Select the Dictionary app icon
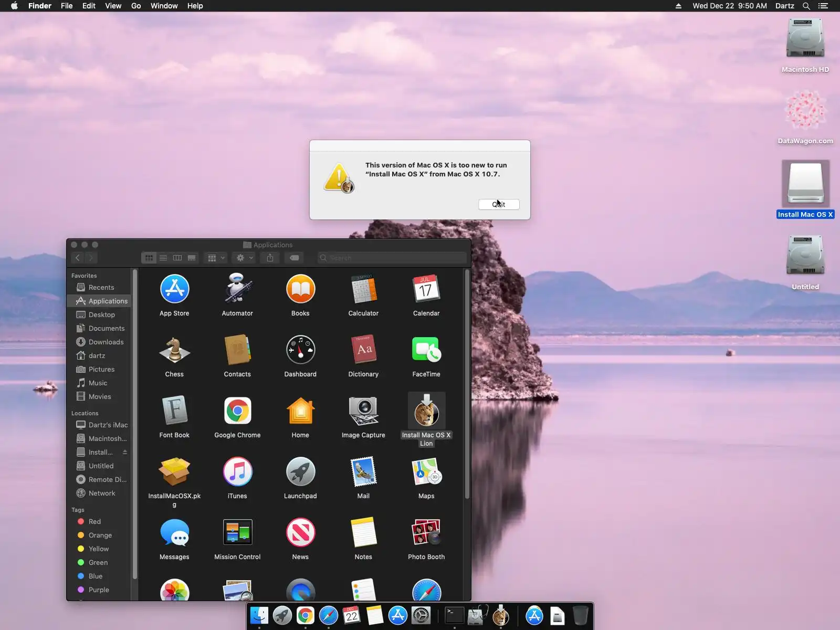Screen dimensions: 840x630 click(x=363, y=350)
